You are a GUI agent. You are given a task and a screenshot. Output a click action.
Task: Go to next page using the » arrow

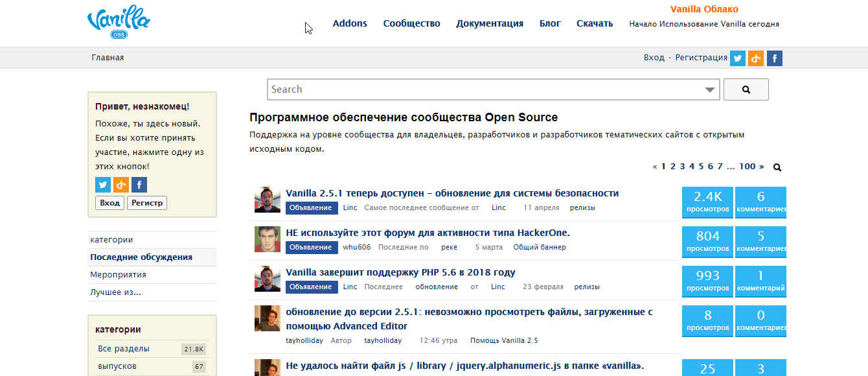point(762,167)
